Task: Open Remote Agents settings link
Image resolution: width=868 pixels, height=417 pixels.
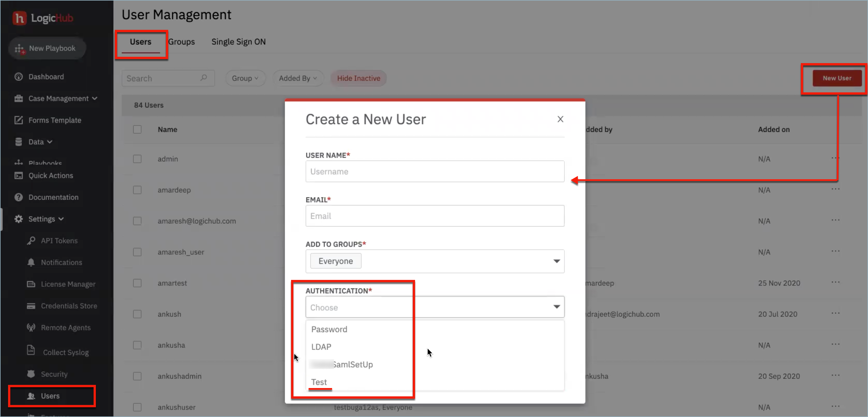Action: pyautogui.click(x=66, y=328)
